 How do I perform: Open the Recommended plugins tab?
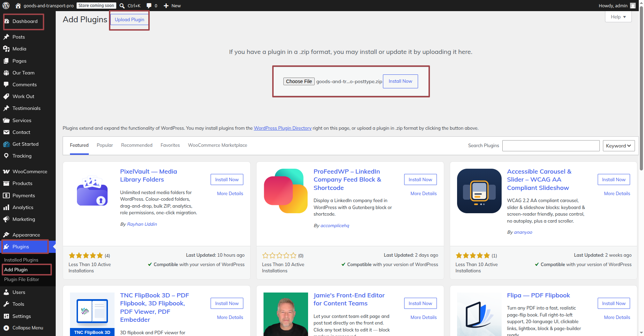coord(137,145)
